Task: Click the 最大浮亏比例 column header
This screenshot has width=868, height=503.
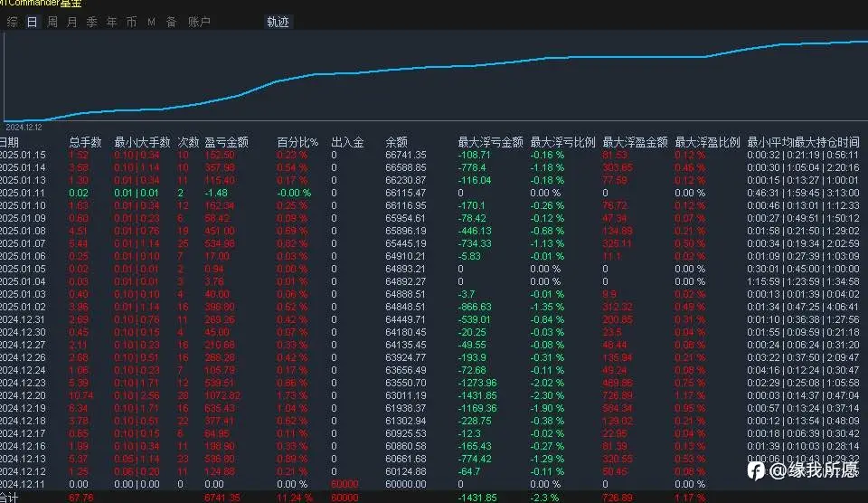Action: pos(562,142)
